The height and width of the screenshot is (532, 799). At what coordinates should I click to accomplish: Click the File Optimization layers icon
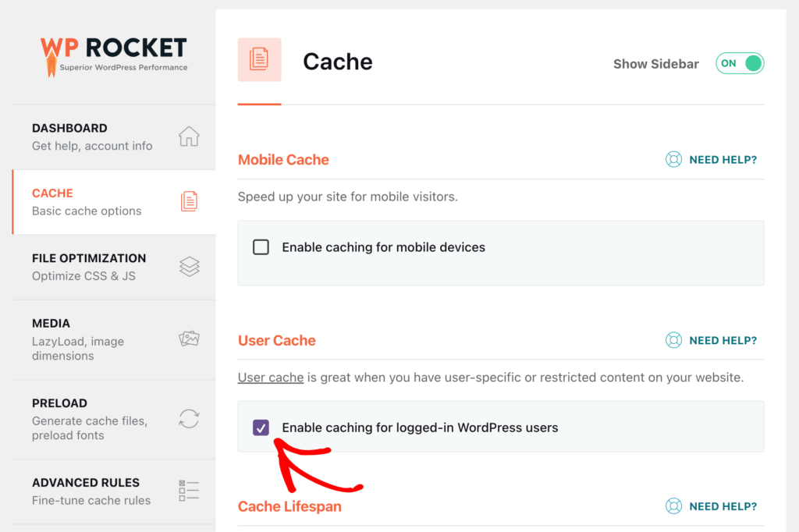189,267
